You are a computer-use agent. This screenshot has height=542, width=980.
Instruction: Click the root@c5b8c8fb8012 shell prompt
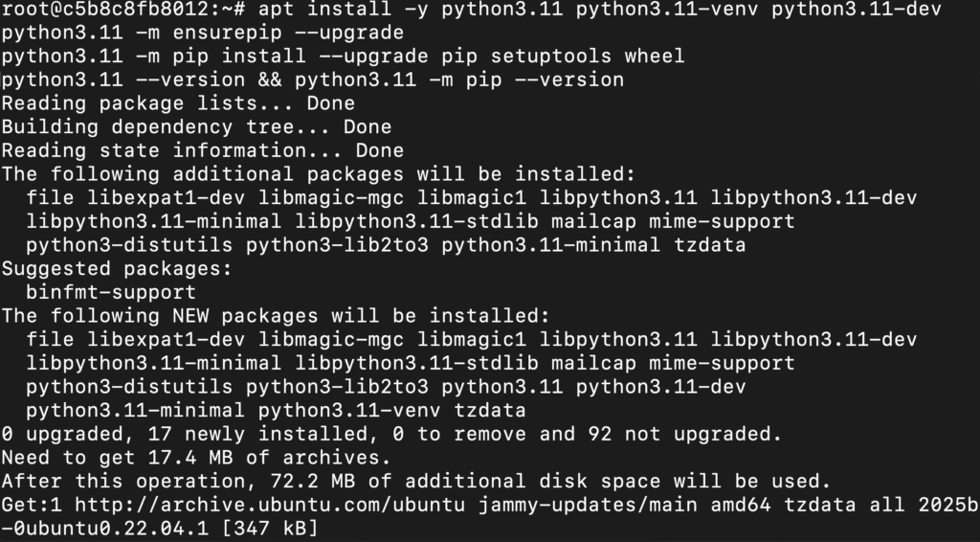click(123, 10)
